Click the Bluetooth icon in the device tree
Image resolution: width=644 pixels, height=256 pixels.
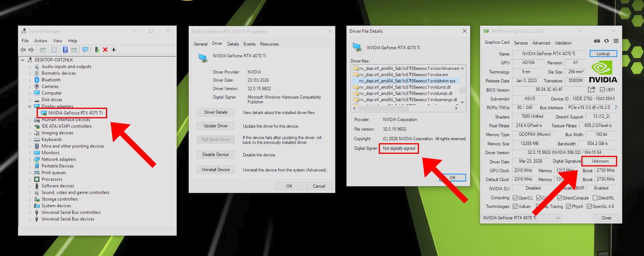point(37,80)
